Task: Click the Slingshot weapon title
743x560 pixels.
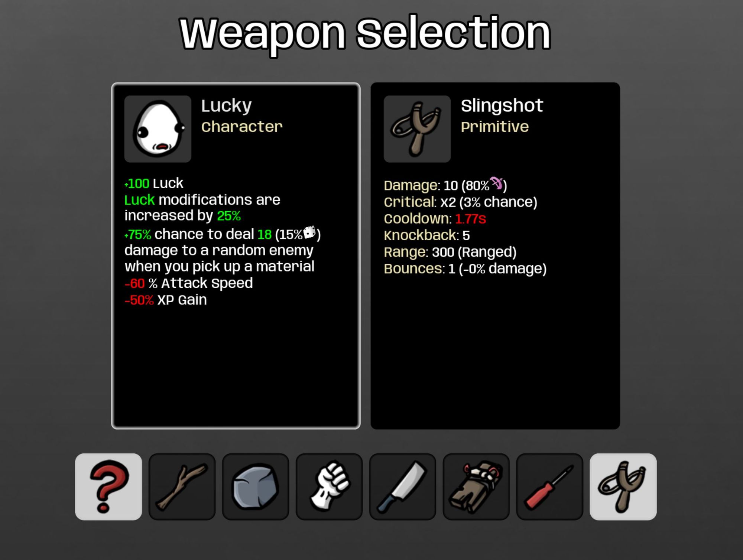Action: pyautogui.click(x=502, y=105)
